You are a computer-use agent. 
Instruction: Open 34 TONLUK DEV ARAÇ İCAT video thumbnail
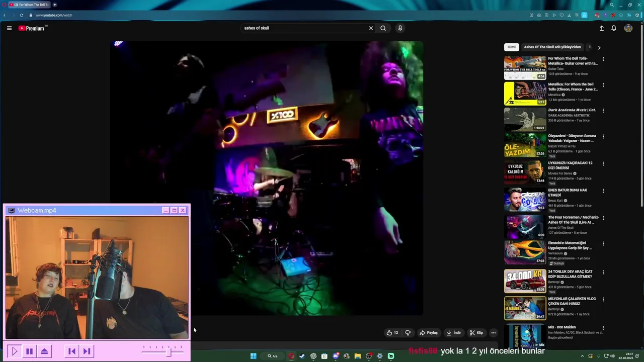[x=525, y=281]
